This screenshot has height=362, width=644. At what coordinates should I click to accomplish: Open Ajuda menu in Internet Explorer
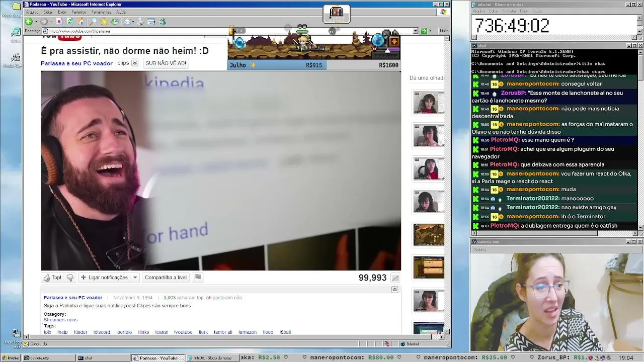pyautogui.click(x=121, y=12)
